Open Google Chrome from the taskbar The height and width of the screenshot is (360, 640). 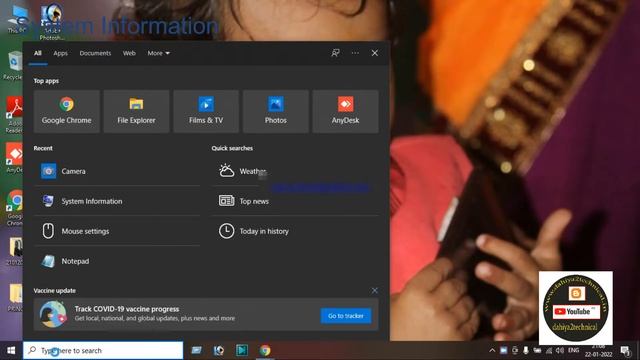click(265, 350)
